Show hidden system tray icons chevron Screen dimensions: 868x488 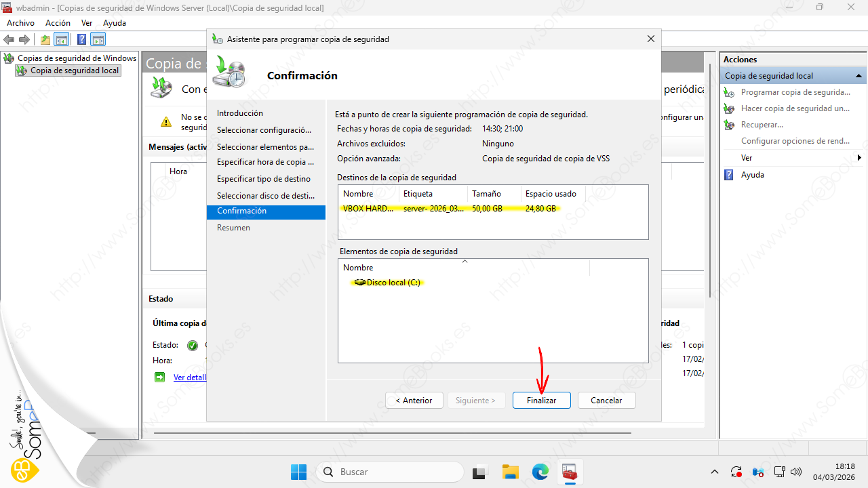[714, 472]
